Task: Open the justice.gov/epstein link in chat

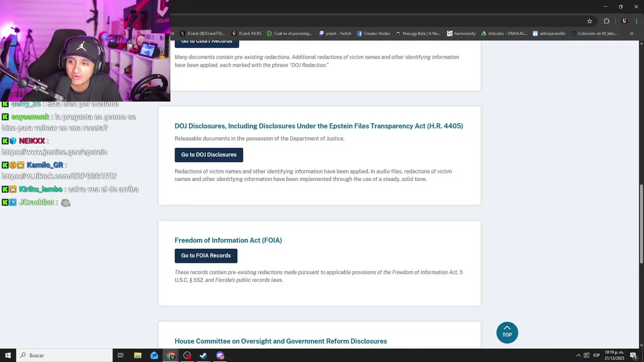Action: point(54,152)
